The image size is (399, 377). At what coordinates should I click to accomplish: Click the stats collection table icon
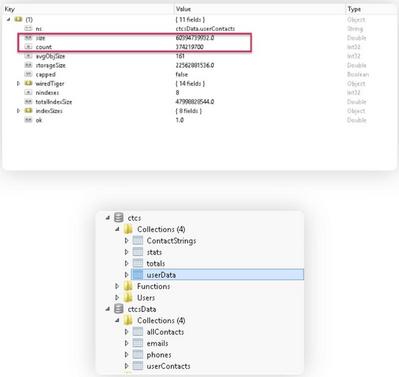(138, 252)
